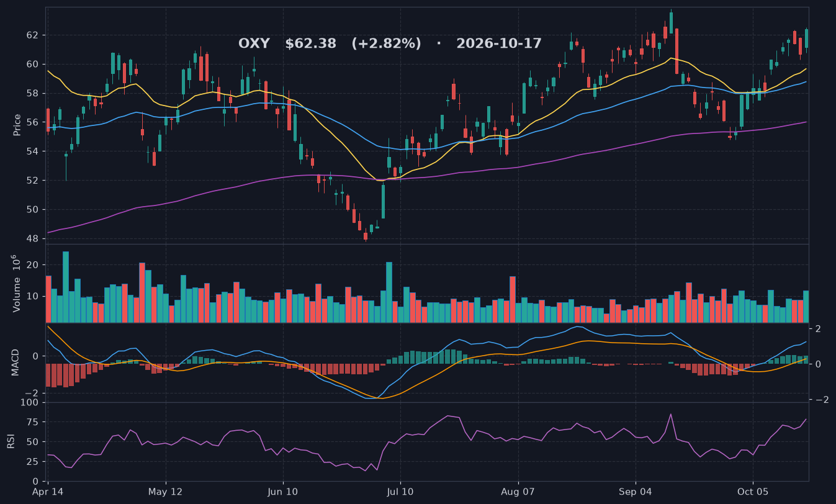Select the 58 tick on the Price axis
This screenshot has width=836, height=504.
[x=33, y=93]
